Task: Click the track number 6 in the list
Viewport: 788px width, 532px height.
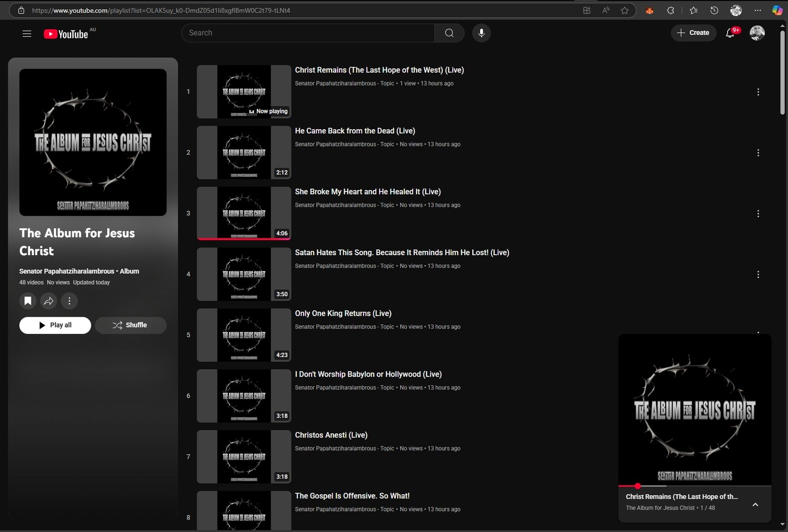Action: click(188, 396)
